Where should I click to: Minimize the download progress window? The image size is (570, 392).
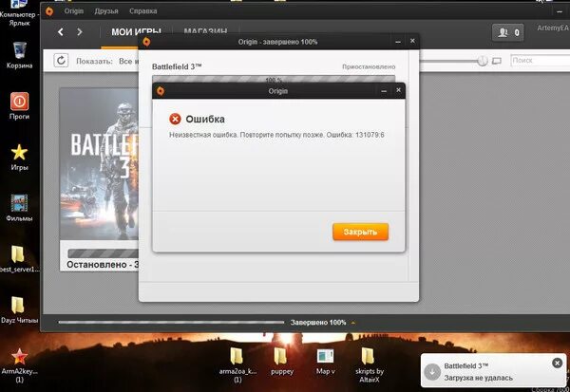point(398,42)
